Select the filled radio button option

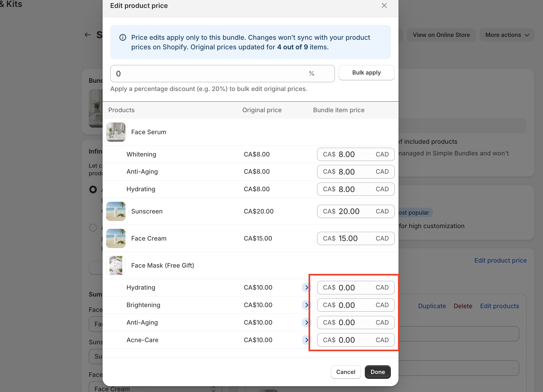click(93, 189)
